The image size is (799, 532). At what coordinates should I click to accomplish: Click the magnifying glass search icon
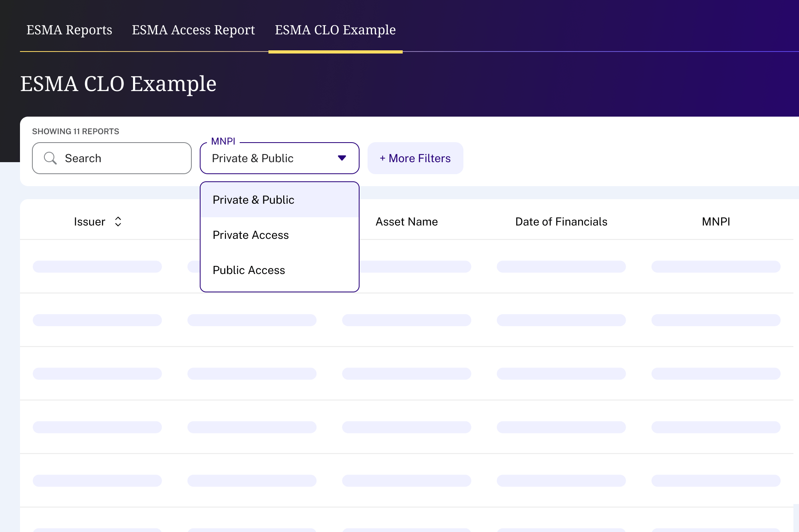[x=50, y=158]
